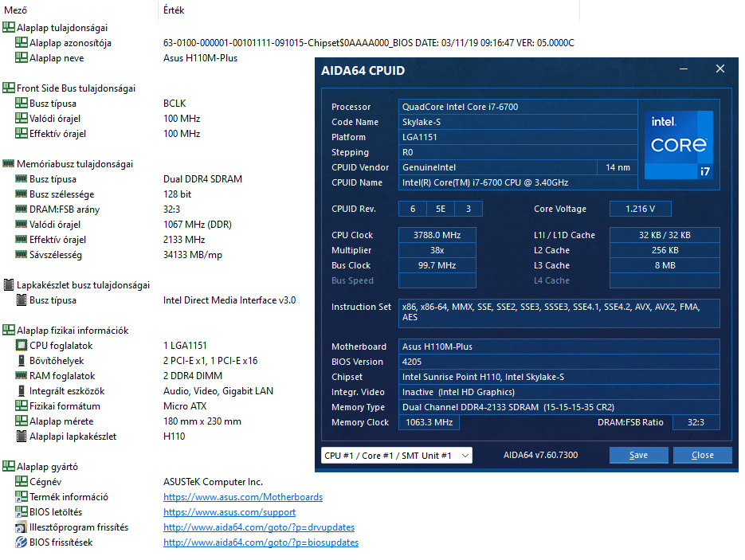Click the Intel Core i7 logo badge
The image size is (745, 560).
tap(679, 145)
